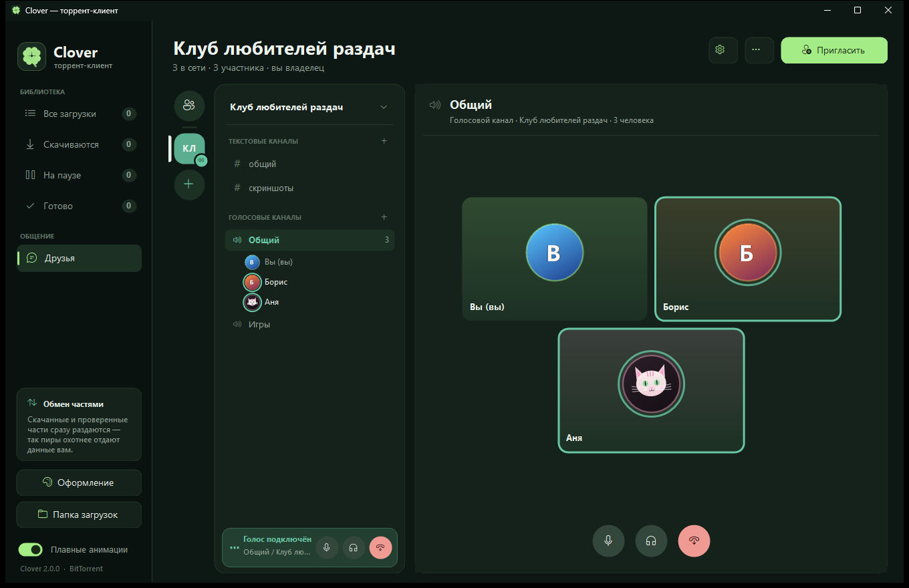Create a new voice channel with the plus icon

pyautogui.click(x=384, y=217)
